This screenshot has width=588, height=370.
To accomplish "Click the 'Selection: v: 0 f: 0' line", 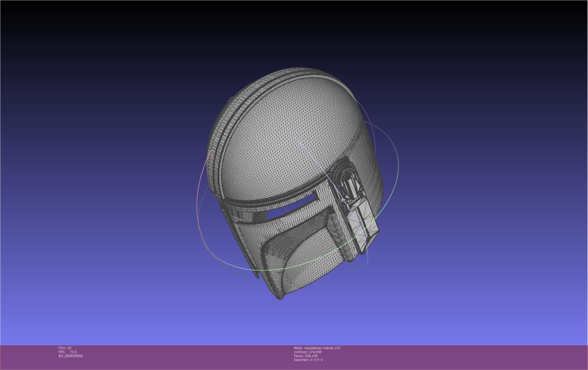I will coord(308,360).
